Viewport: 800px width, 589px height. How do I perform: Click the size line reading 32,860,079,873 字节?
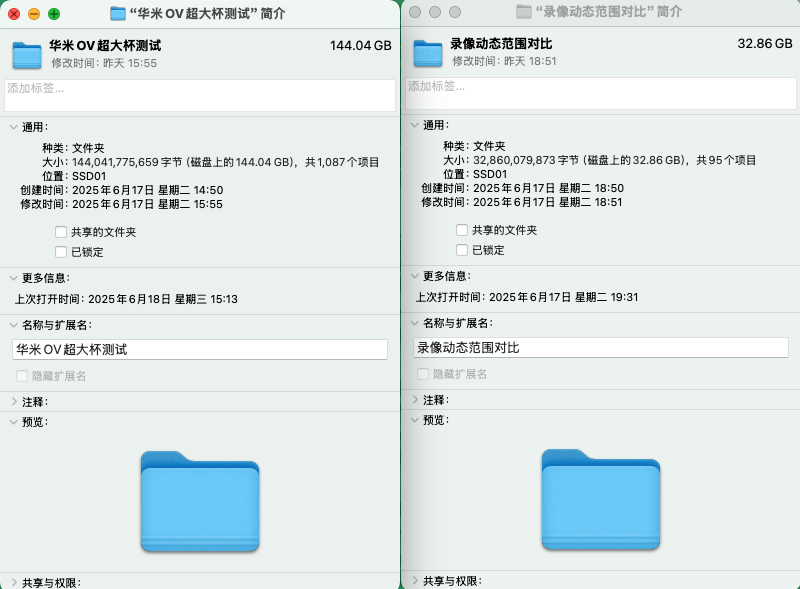(614, 160)
